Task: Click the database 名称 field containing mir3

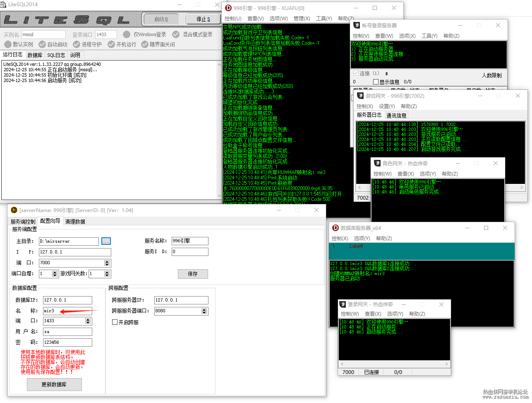Action: click(x=67, y=311)
